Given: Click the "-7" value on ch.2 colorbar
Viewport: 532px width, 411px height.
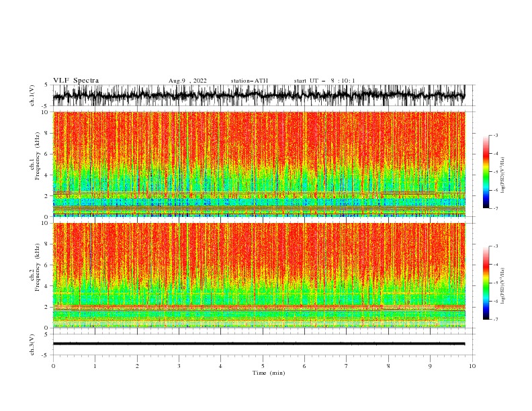Looking at the screenshot, I should pos(495,319).
